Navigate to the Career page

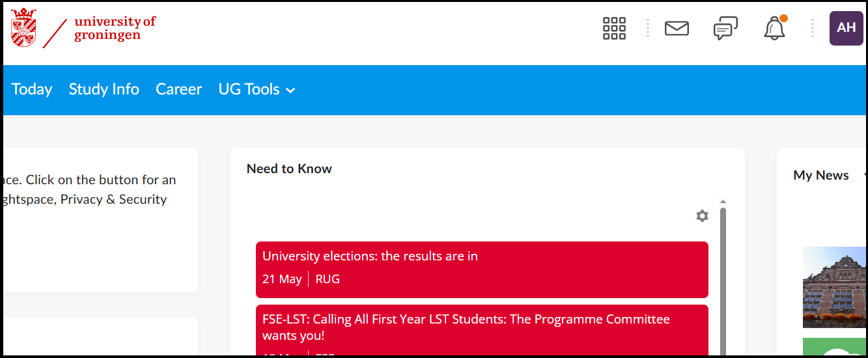(179, 90)
